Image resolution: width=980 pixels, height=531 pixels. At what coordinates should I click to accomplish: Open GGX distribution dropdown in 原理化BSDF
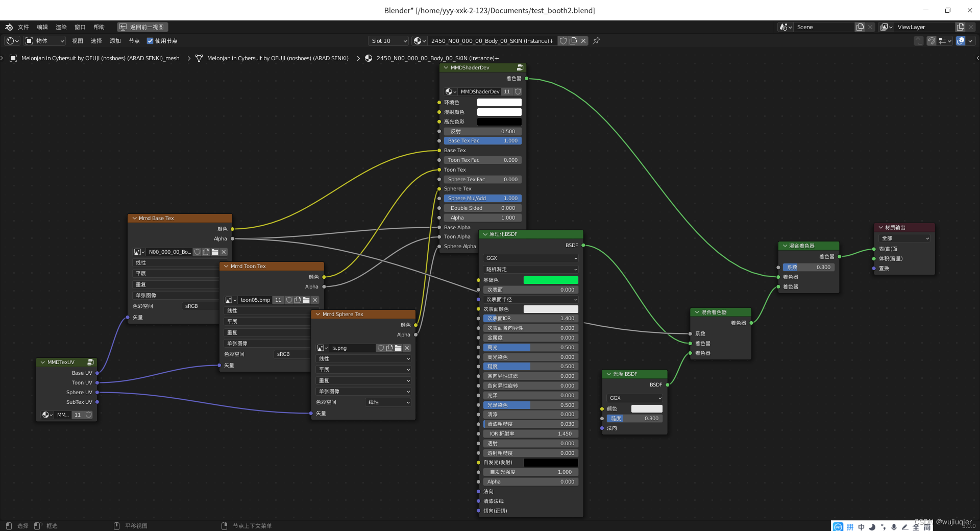[531, 258]
